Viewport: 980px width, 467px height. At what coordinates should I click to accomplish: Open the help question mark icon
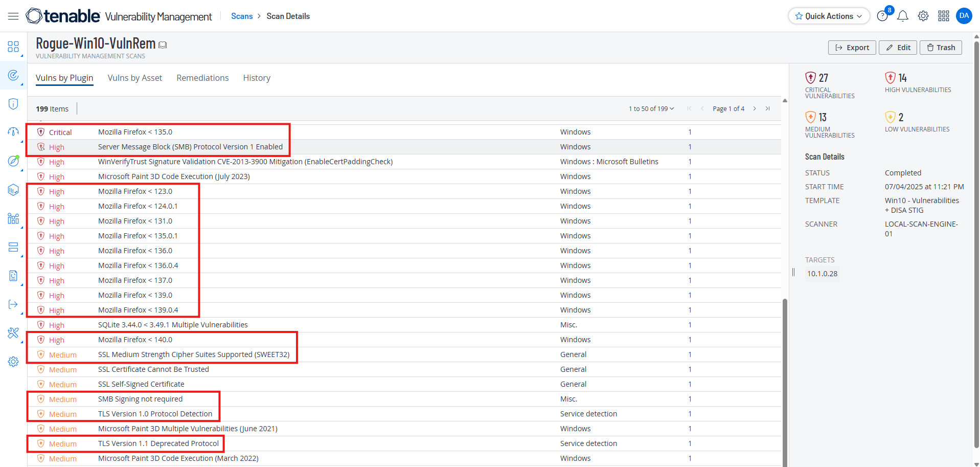(x=882, y=16)
